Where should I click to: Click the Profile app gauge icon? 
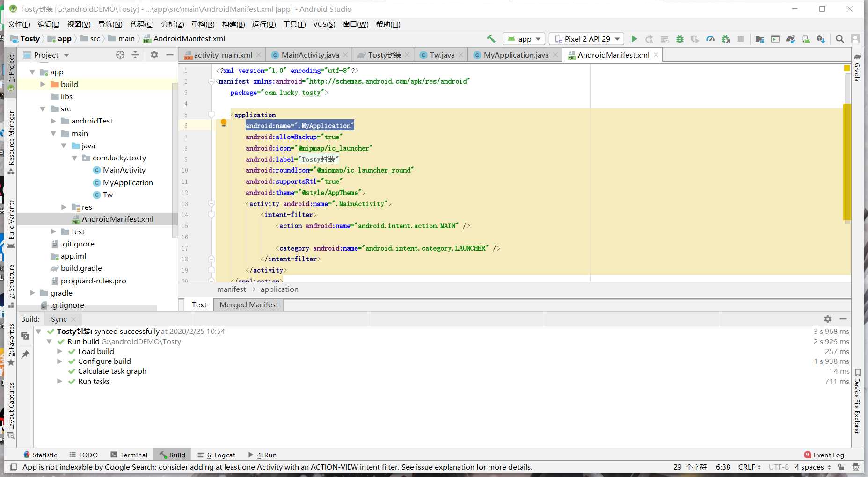point(710,39)
